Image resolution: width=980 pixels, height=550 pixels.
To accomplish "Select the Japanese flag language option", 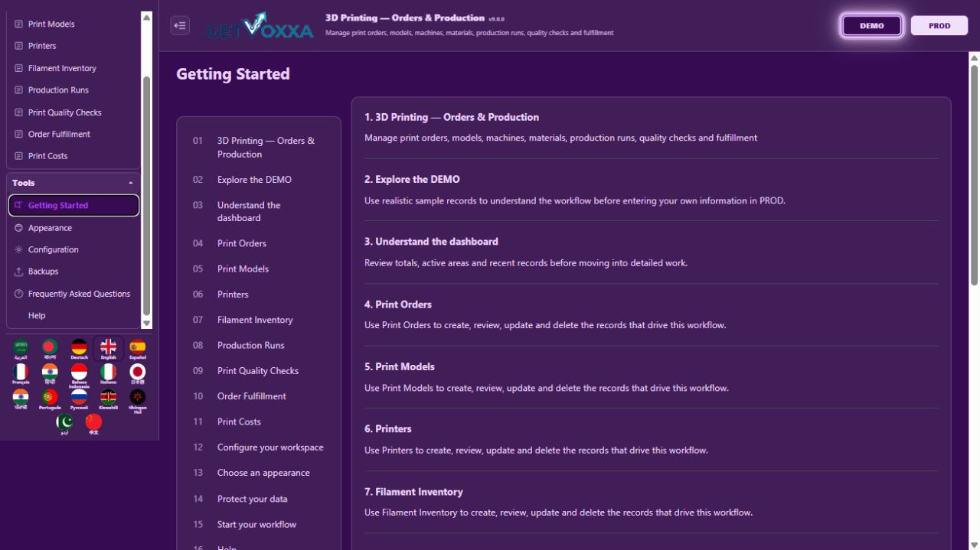I will tap(138, 374).
